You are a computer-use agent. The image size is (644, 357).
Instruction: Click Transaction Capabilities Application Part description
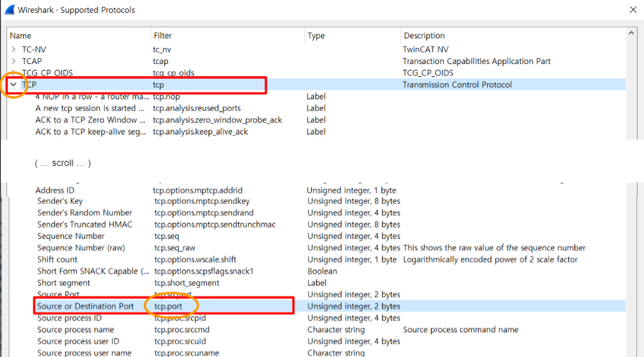pos(476,62)
